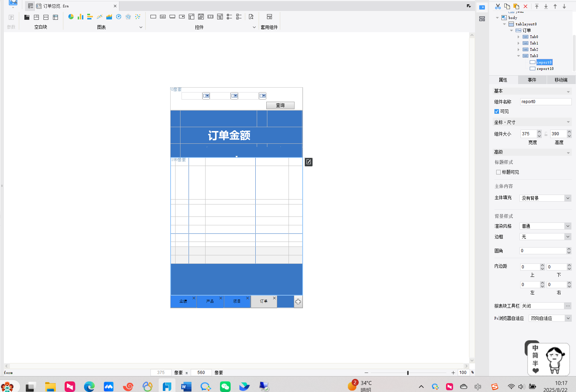Toggle the size aspect-ratio lock icon
Image resolution: width=576 pixels, height=392 pixels.
click(546, 134)
